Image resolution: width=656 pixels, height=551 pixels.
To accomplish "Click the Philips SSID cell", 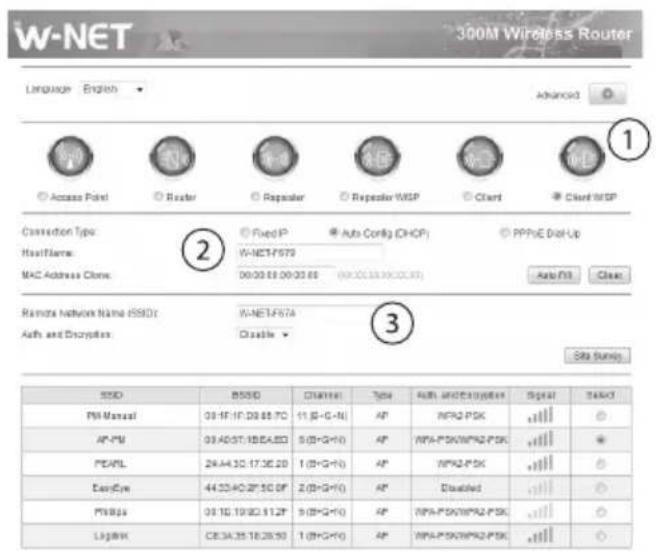I will 110,512.
